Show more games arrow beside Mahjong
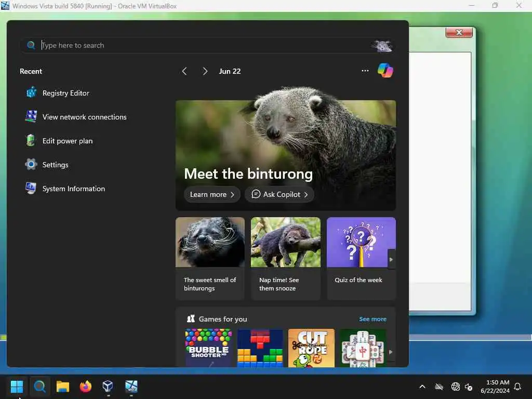Screen dimensions: 532x399 pos(391,352)
